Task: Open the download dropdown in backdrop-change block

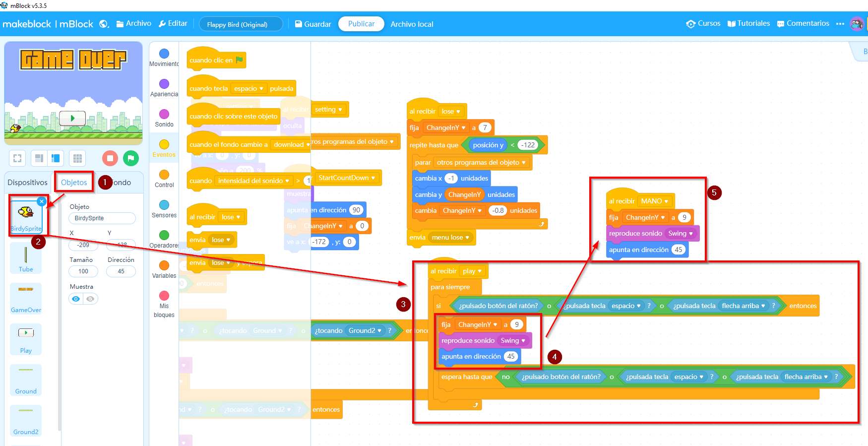Action: [x=291, y=145]
